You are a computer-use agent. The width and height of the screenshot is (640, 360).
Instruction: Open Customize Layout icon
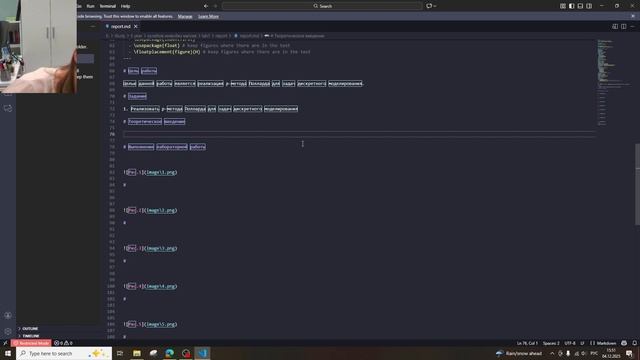[562, 6]
